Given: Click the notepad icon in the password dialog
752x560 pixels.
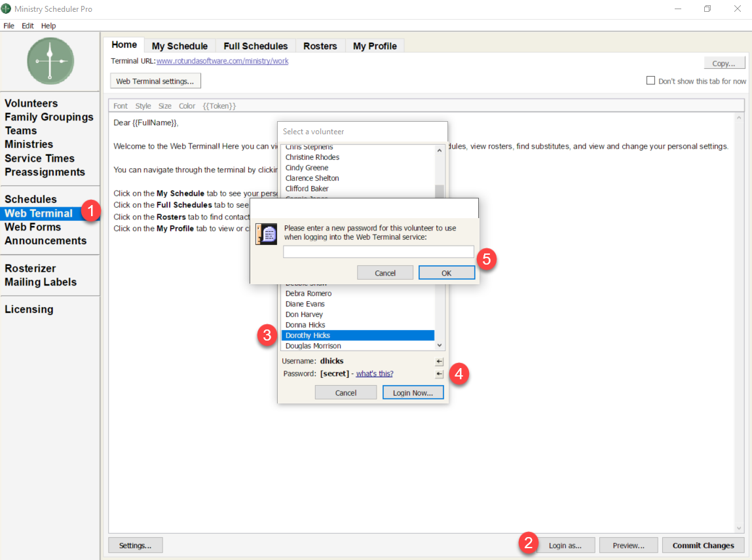Looking at the screenshot, I should point(266,234).
